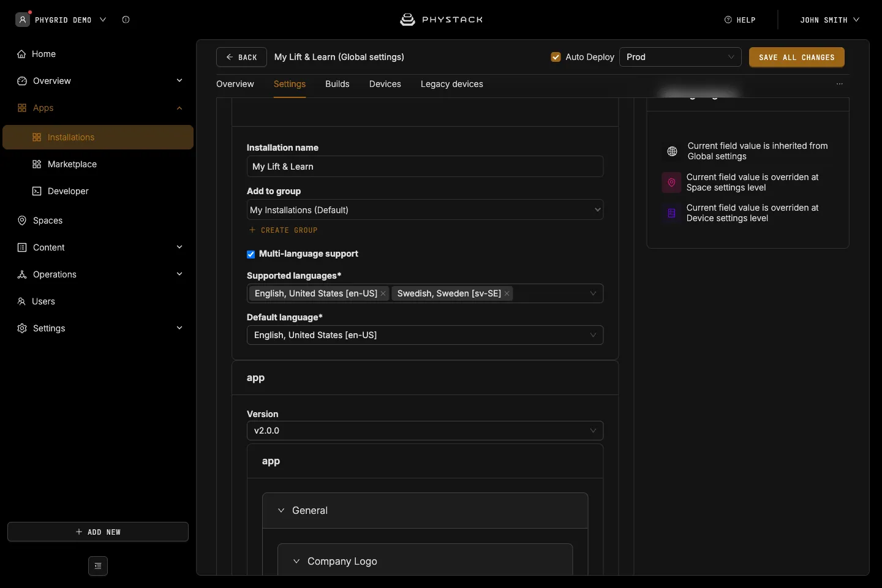
Task: Click the Marketplace icon in sidebar
Action: 37,164
